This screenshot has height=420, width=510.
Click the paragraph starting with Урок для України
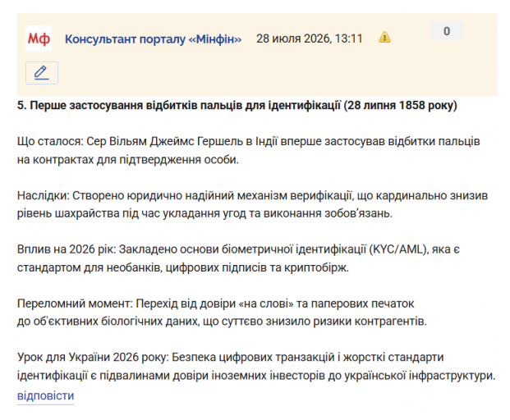[256, 367]
